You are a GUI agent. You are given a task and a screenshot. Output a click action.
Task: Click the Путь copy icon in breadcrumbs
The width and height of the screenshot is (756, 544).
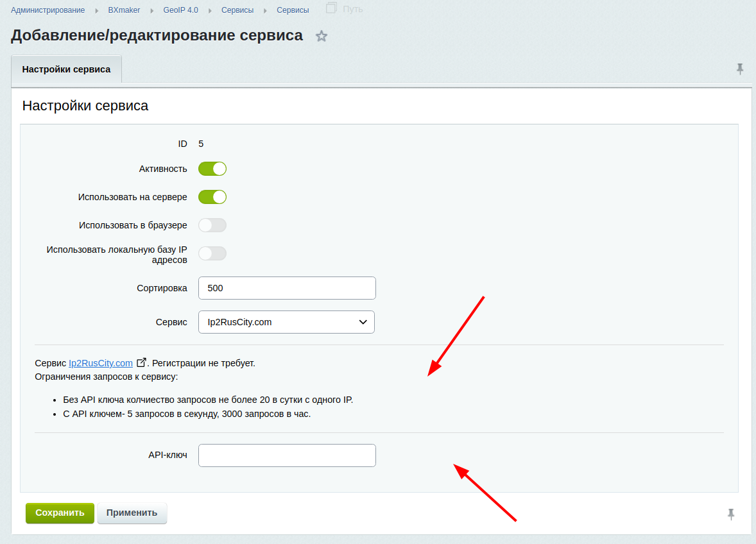pos(331,8)
